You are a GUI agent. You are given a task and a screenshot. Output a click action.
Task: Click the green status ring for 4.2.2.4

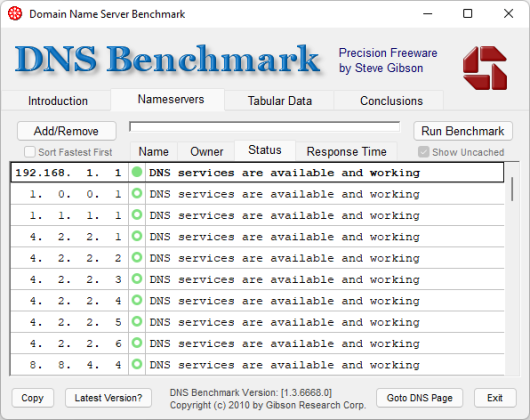pos(137,300)
